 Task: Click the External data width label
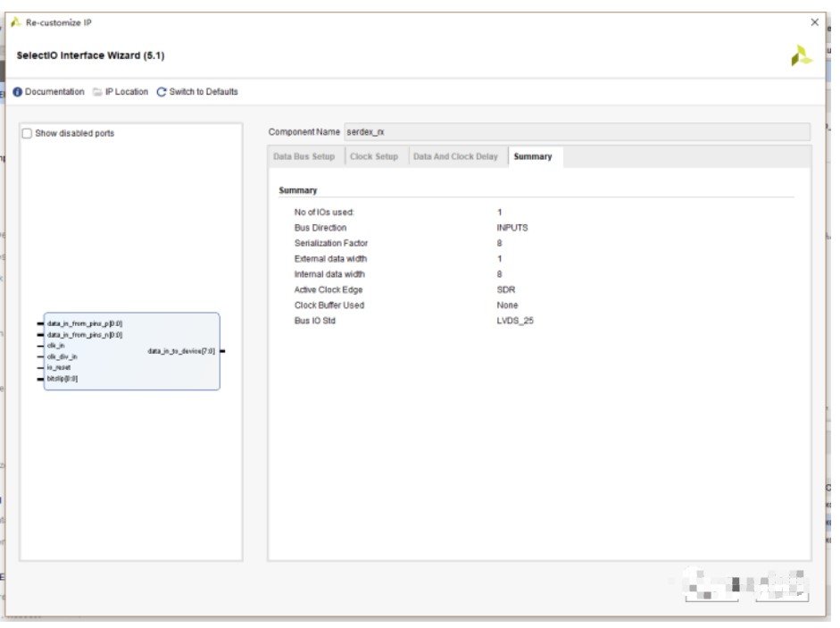coord(330,259)
